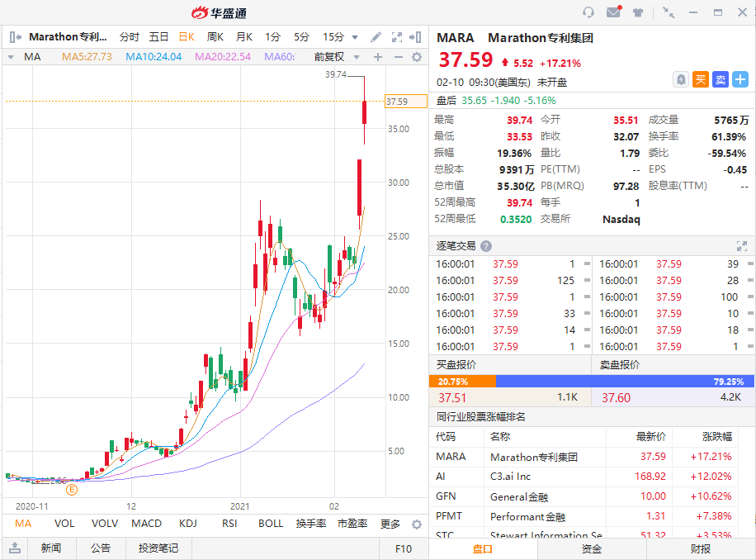Open MA indicator settings gear
The height and width of the screenshot is (560, 756).
point(417,57)
